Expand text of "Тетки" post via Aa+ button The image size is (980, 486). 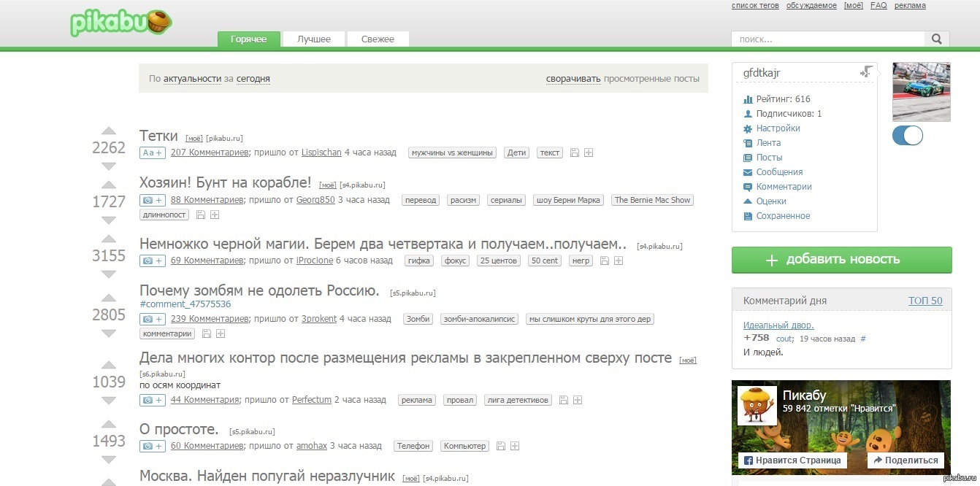153,153
